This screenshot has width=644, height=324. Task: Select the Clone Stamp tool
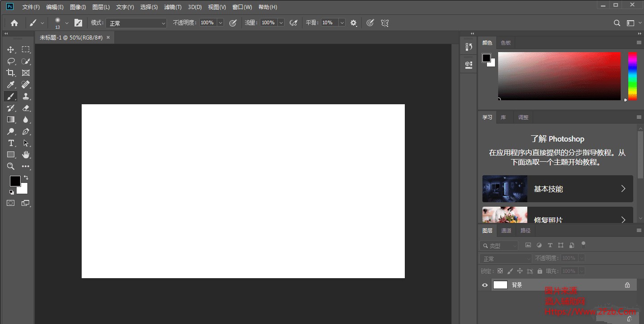pos(26,96)
